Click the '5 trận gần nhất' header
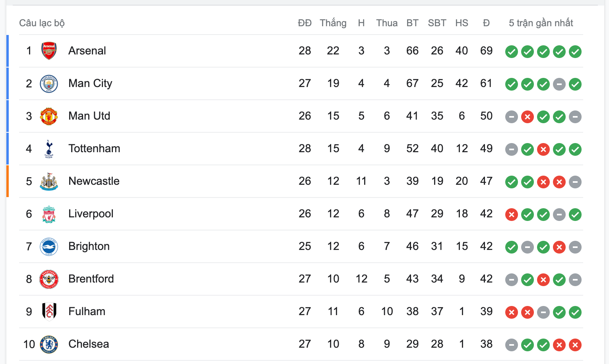The width and height of the screenshot is (609, 364). coord(541,23)
